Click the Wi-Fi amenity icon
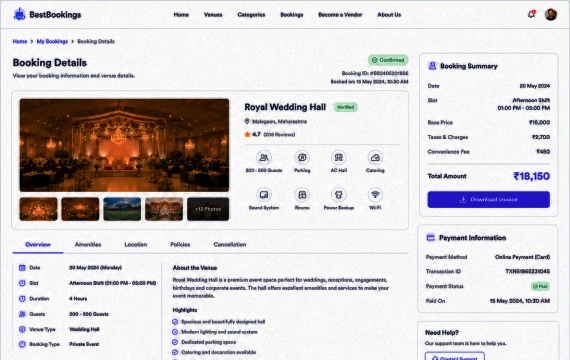 click(375, 195)
